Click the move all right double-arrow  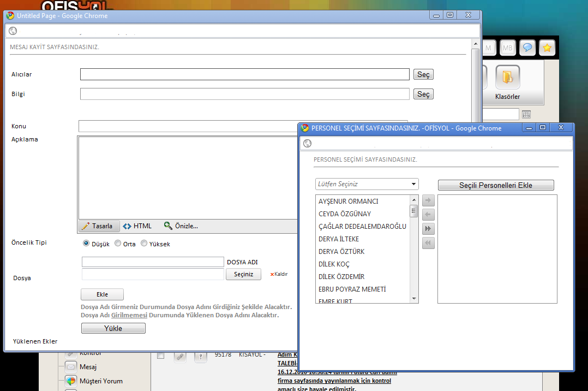coord(429,229)
